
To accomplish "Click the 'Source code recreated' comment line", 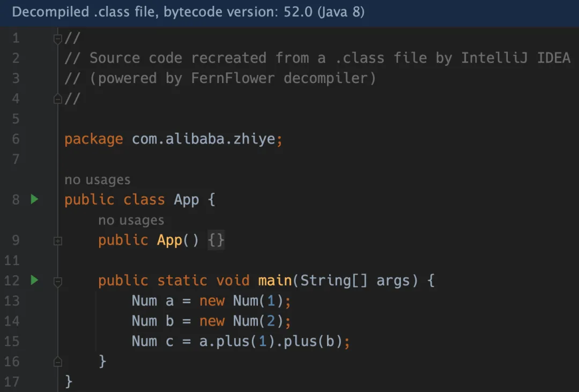I will point(317,58).
